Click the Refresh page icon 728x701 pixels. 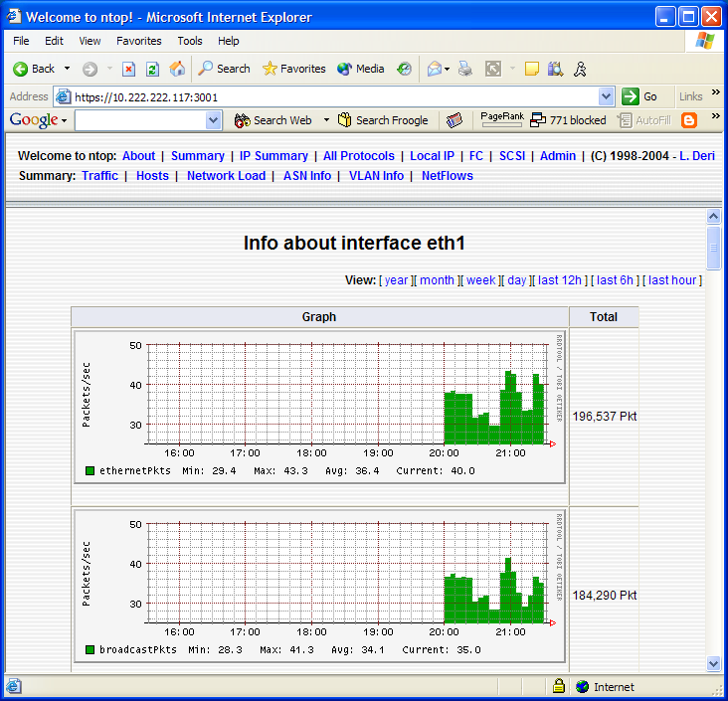(x=152, y=69)
